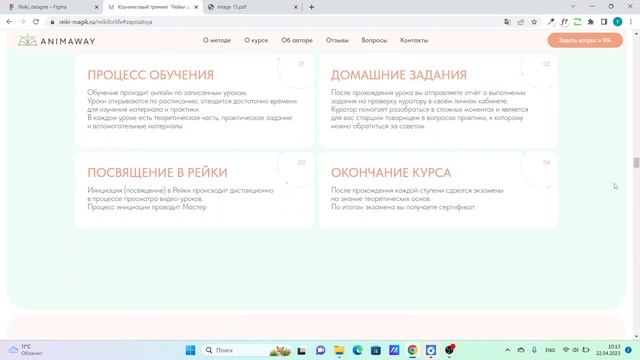This screenshot has height=360, width=640.
Task: Select the Коучинговый тренинг Рейки tab
Action: pyautogui.click(x=153, y=7)
